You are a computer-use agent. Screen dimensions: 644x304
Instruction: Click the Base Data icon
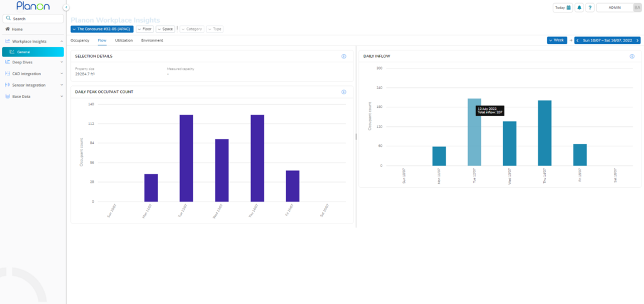pos(8,96)
